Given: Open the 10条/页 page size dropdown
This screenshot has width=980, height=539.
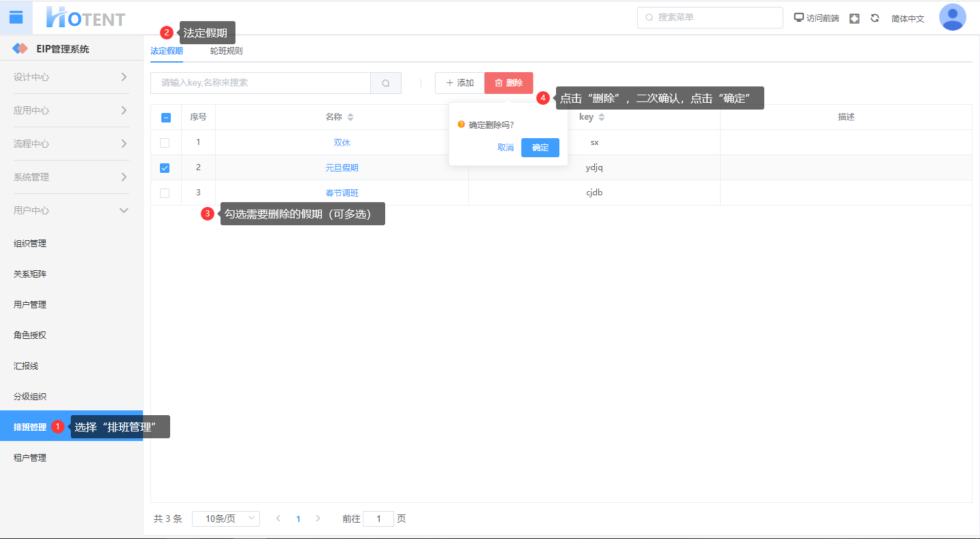Looking at the screenshot, I should coord(226,519).
